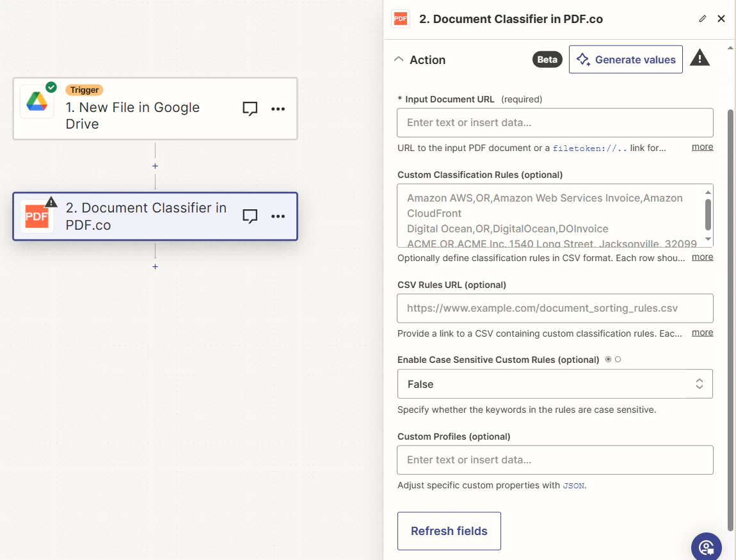
Task: Open the help chat bubble icon
Action: [706, 547]
